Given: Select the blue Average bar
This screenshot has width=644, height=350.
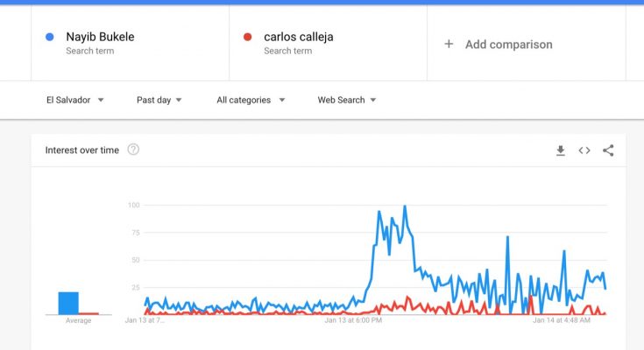Looking at the screenshot, I should 68,304.
